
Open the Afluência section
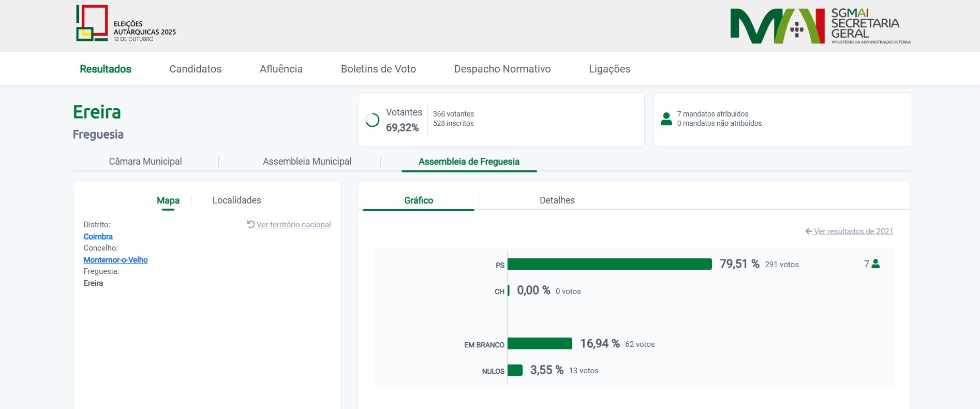pos(281,69)
